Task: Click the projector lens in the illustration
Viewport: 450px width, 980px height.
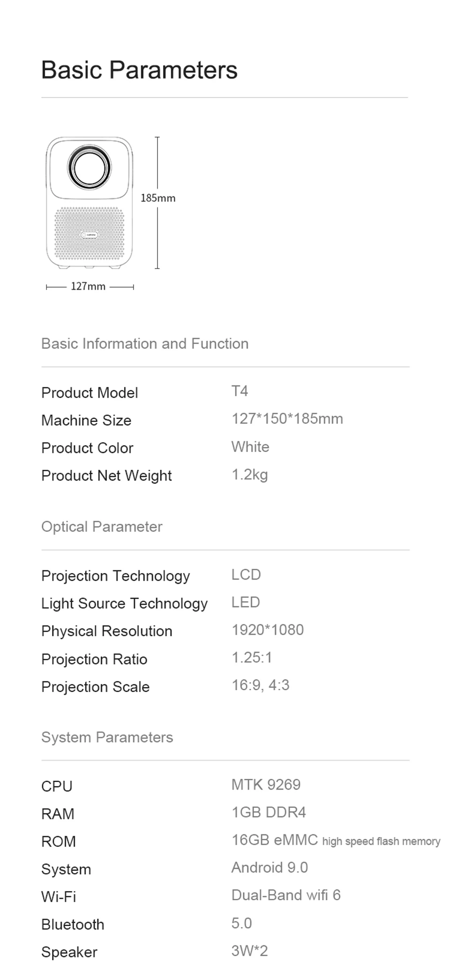Action: [x=89, y=167]
